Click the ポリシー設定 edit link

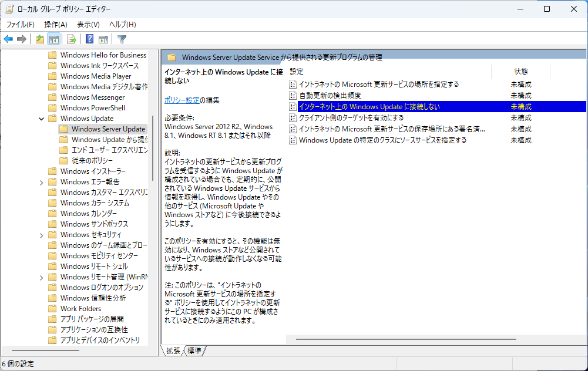pyautogui.click(x=182, y=100)
